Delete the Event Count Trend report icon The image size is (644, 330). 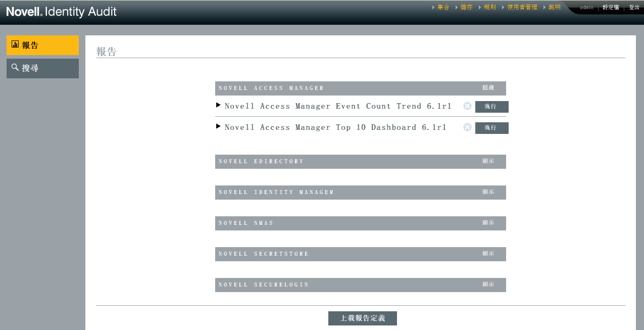click(x=467, y=106)
